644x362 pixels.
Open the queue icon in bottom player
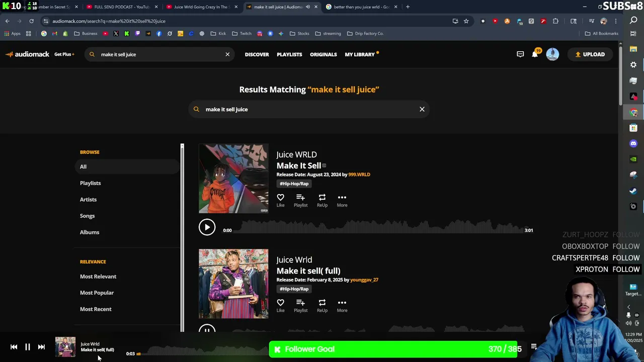(x=534, y=347)
